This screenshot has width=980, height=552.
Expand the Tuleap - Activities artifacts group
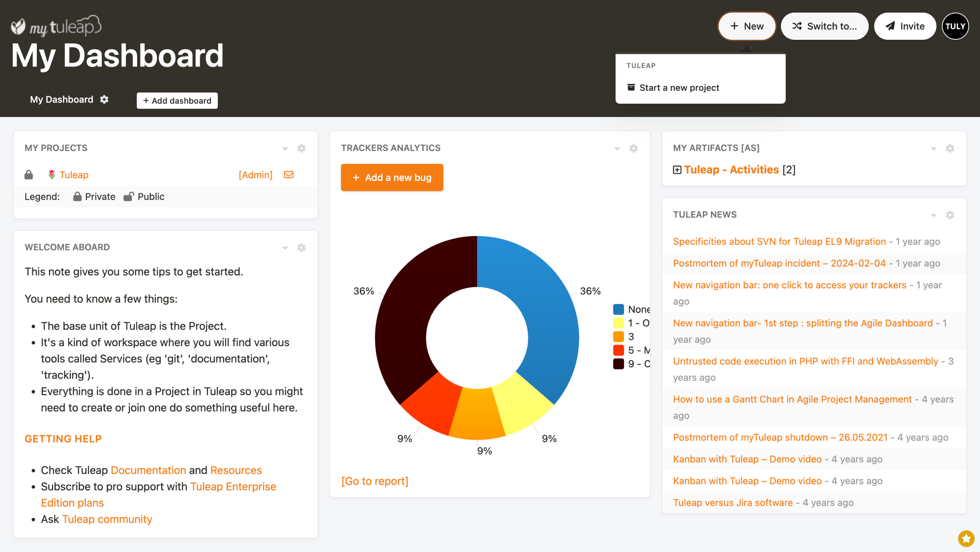coord(677,170)
